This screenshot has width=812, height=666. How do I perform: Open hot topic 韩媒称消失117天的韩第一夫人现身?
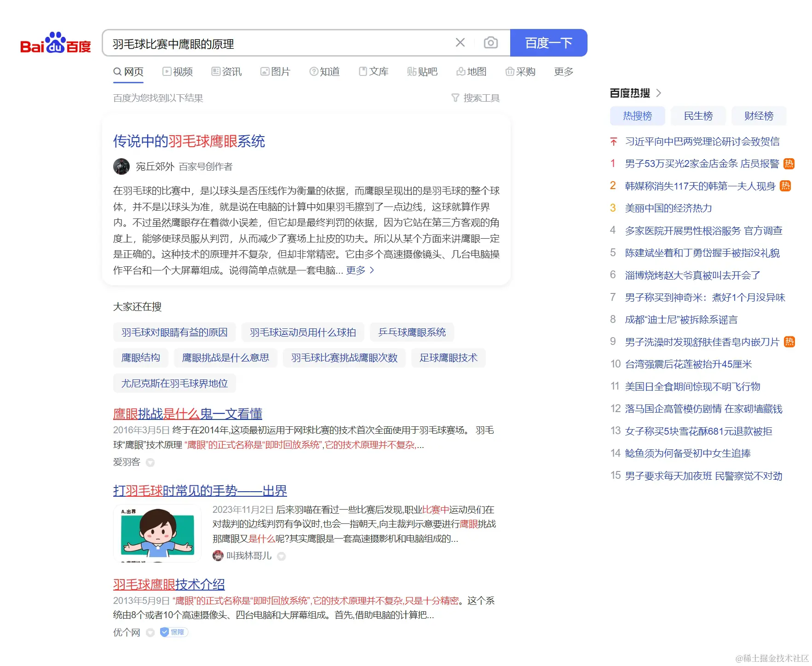700,186
